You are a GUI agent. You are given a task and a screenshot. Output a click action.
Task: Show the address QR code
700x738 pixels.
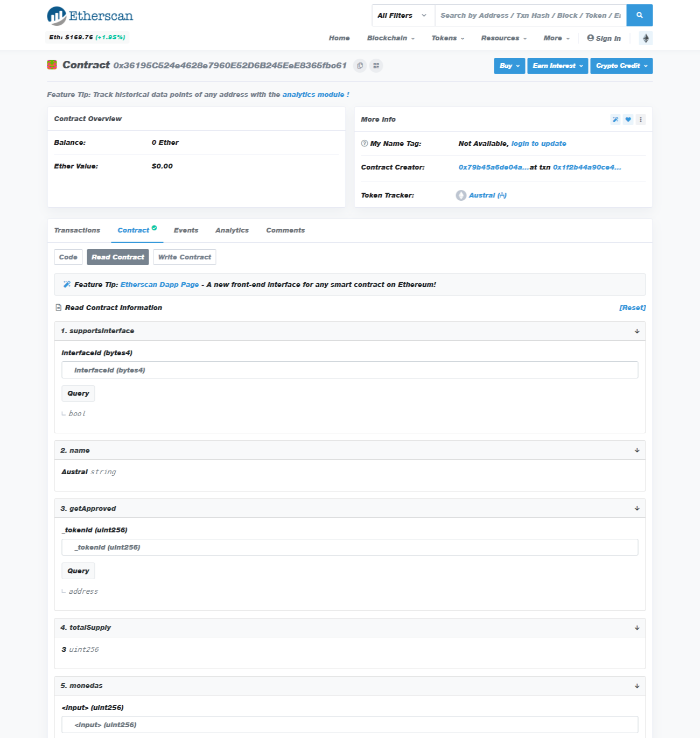(x=376, y=66)
